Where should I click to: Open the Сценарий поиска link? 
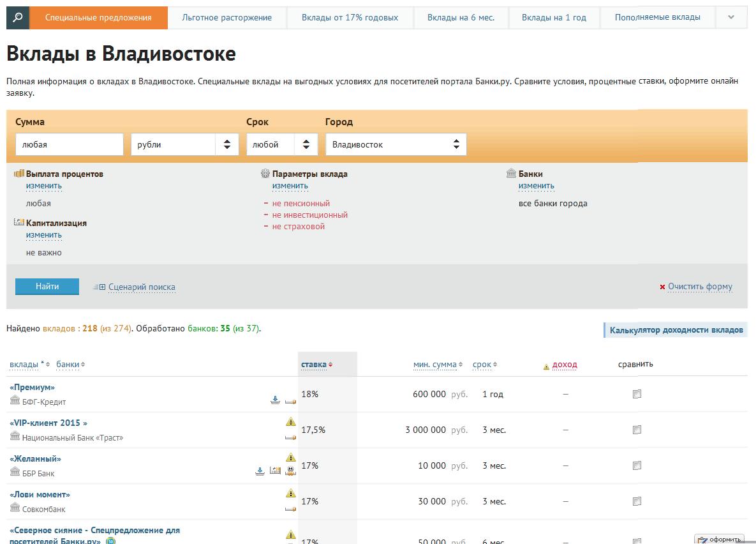(x=142, y=287)
